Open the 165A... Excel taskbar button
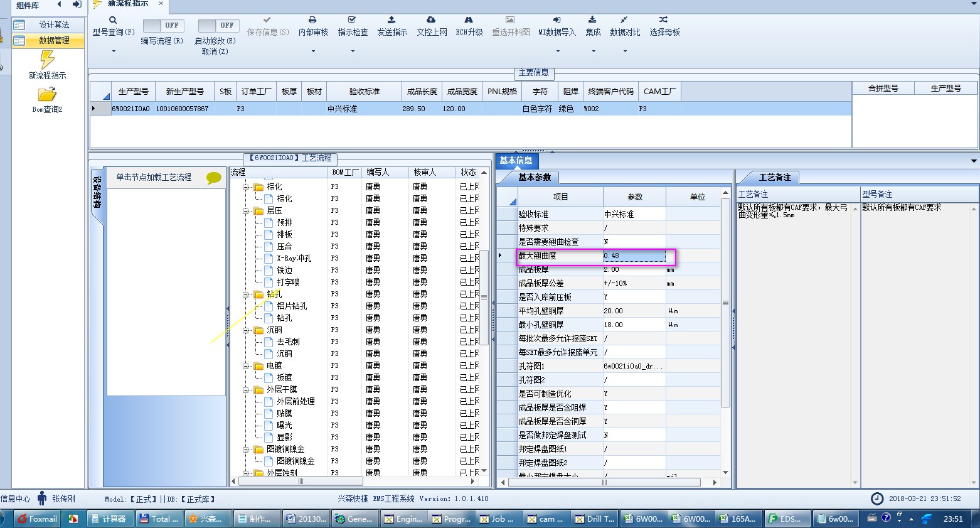This screenshot has width=980, height=528. (x=738, y=519)
